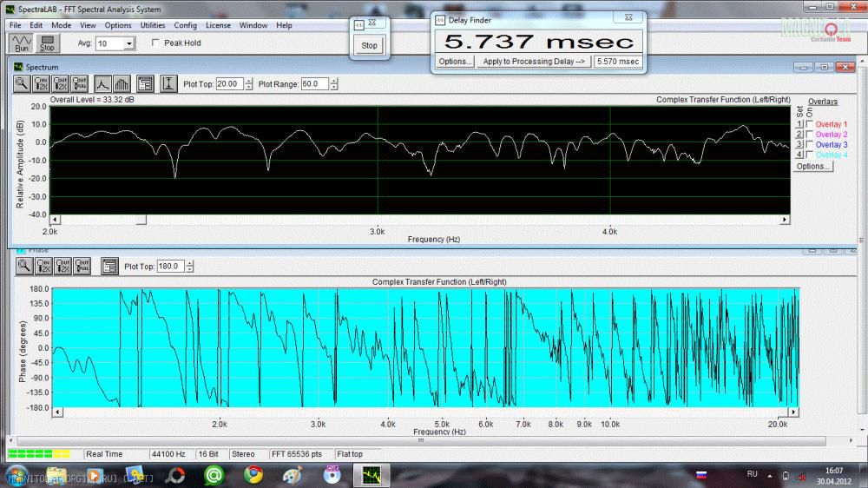The width and height of the screenshot is (868, 488).
Task: Turn on Overlay 2 checkbox
Action: point(809,134)
